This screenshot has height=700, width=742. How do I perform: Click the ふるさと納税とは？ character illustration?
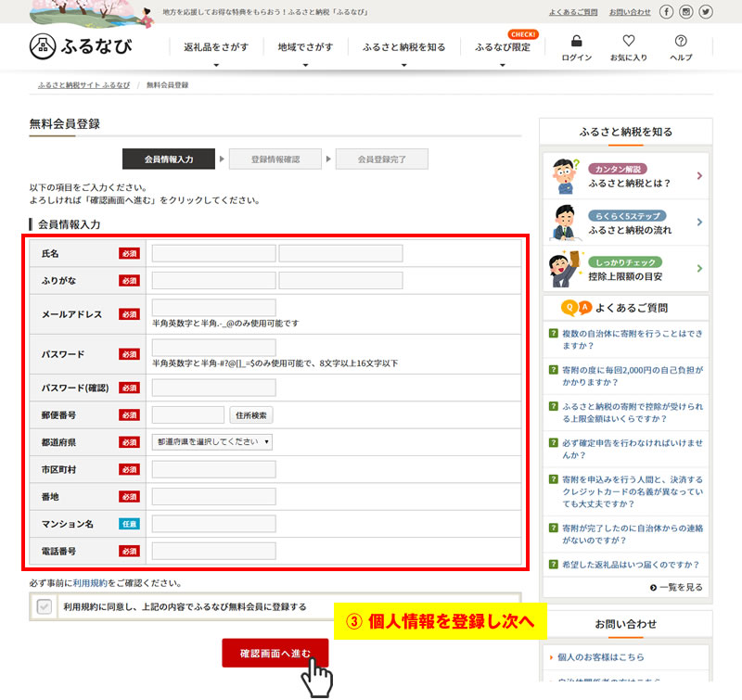click(565, 176)
